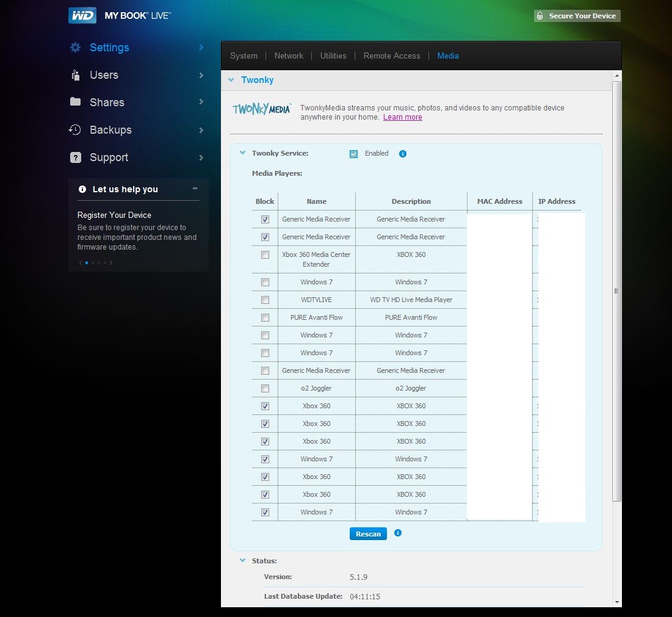
Task: Toggle the Twonky Service Enabled checkbox
Action: click(353, 154)
